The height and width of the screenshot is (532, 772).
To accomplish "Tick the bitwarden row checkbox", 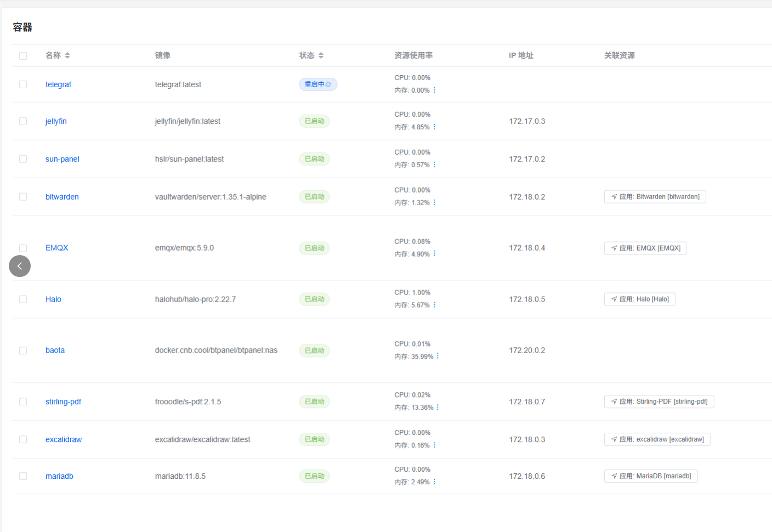I will coord(23,197).
